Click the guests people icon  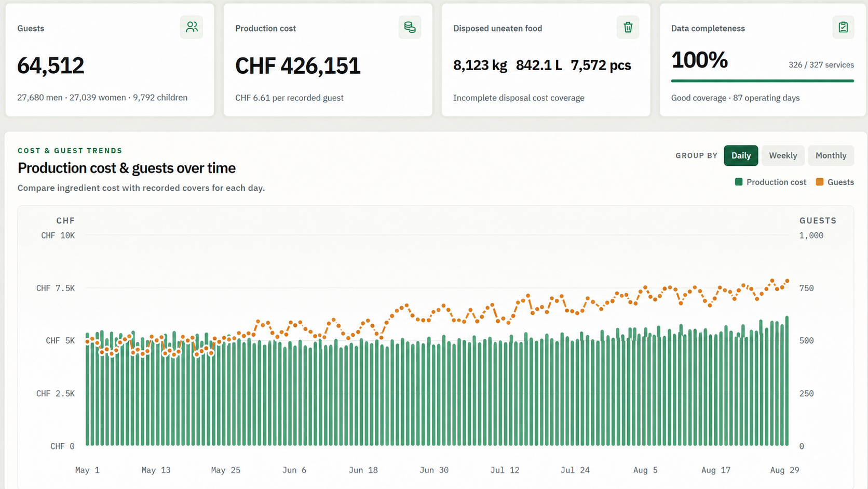click(x=192, y=27)
